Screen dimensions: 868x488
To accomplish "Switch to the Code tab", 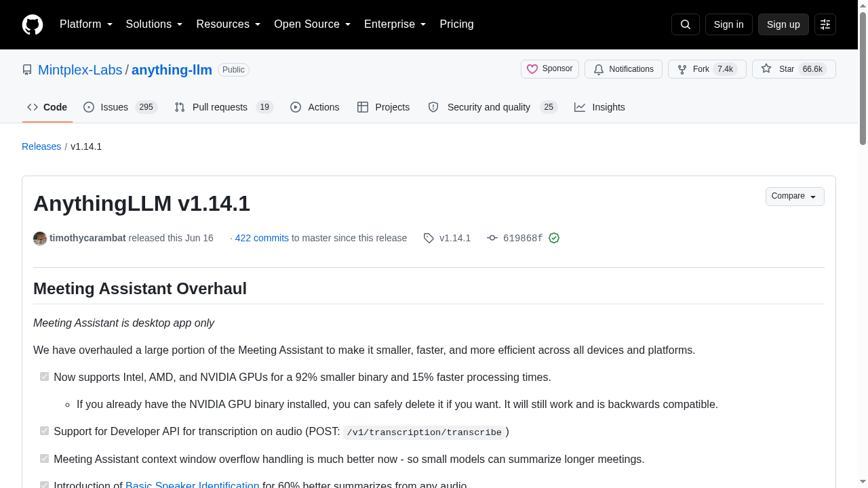I will point(47,107).
